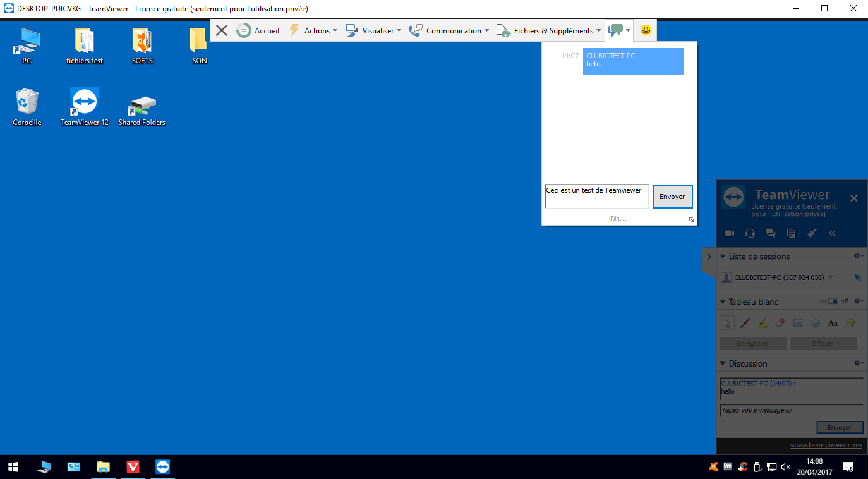Open the Liste de sessions gear options
The height and width of the screenshot is (479, 868).
click(x=859, y=256)
